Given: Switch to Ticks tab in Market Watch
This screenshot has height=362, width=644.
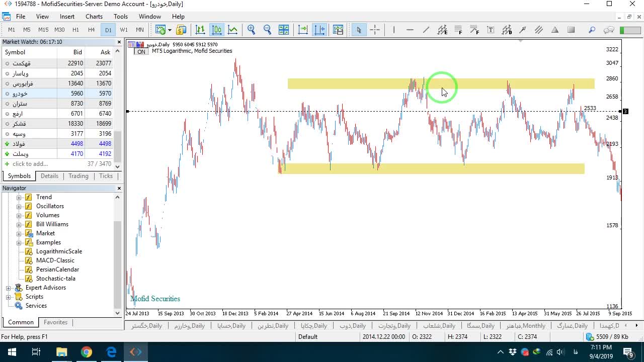Looking at the screenshot, I should pos(106,176).
